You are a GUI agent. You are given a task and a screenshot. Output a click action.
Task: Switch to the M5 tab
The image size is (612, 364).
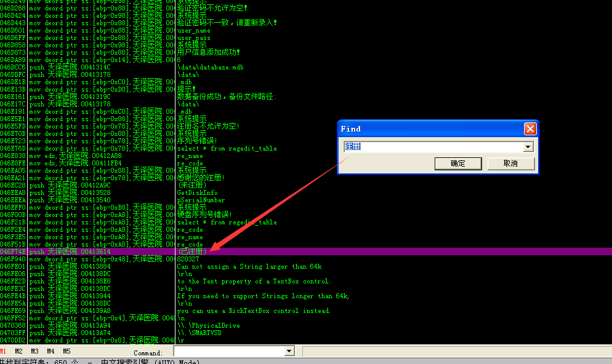click(66, 352)
